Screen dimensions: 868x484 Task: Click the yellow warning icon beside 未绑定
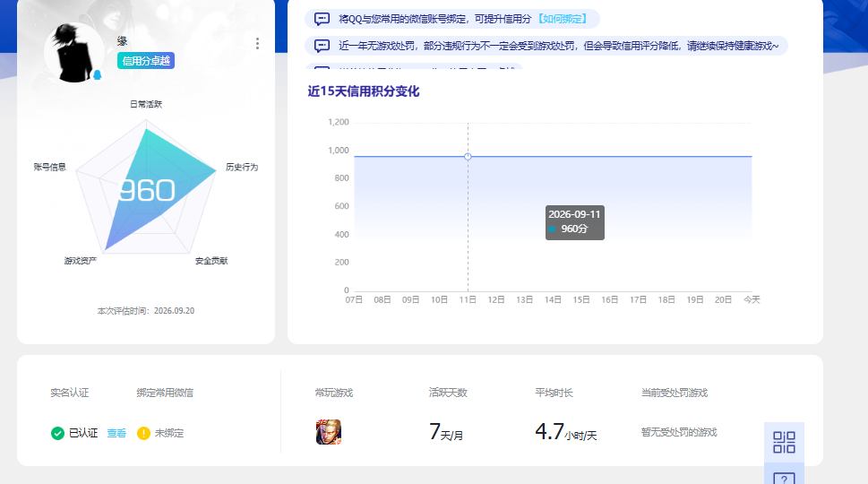[x=143, y=433]
